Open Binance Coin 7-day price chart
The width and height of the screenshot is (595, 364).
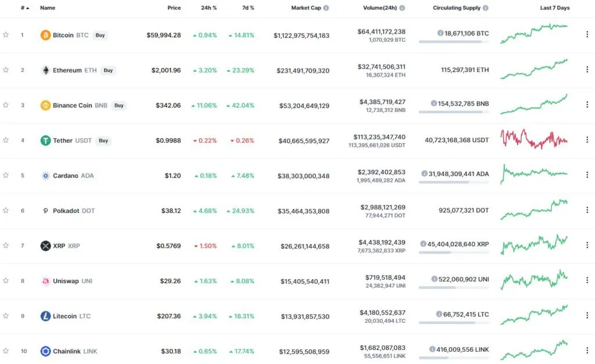(x=533, y=104)
